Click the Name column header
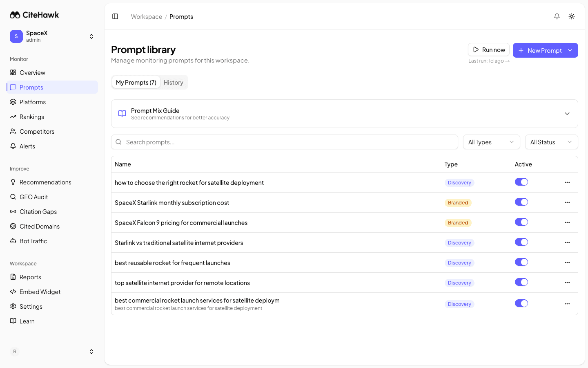 click(x=123, y=164)
